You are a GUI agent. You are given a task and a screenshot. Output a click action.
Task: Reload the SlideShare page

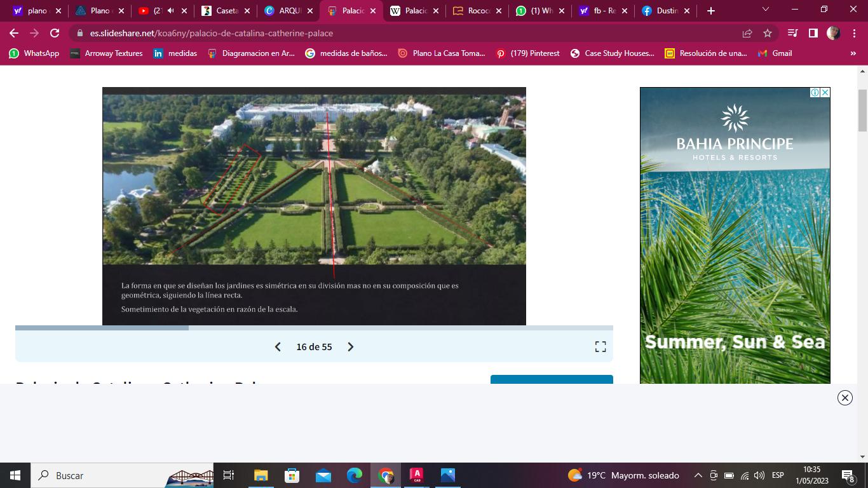point(55,33)
